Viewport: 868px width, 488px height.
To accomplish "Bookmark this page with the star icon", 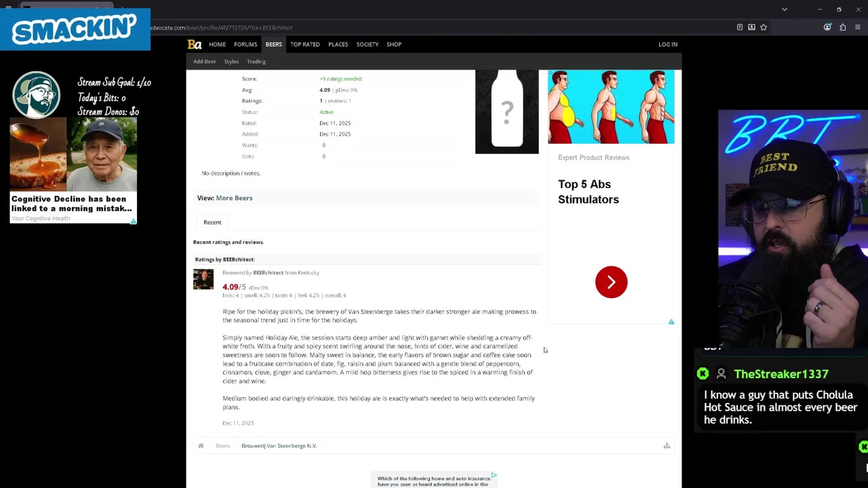I will pos(764,27).
